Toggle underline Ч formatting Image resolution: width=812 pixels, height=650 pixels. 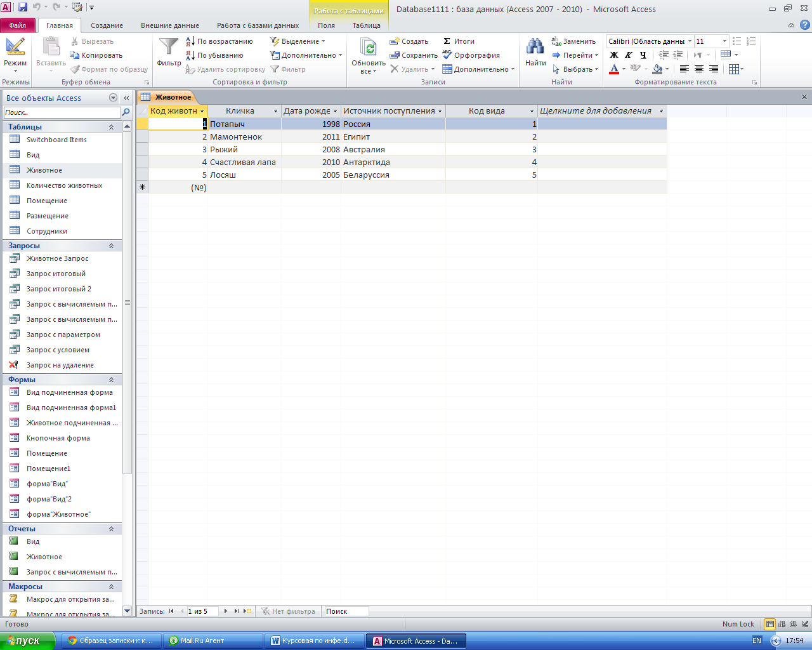point(643,55)
